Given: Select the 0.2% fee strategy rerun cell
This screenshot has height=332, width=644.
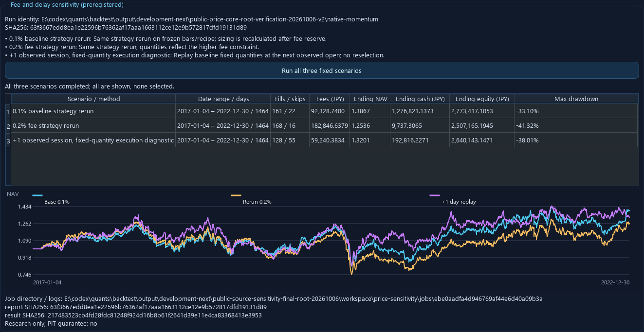Looking at the screenshot, I should (93, 126).
